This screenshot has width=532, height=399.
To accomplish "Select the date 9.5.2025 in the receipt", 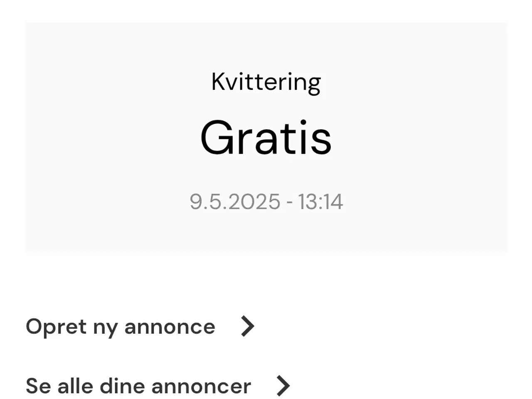I will point(235,202).
